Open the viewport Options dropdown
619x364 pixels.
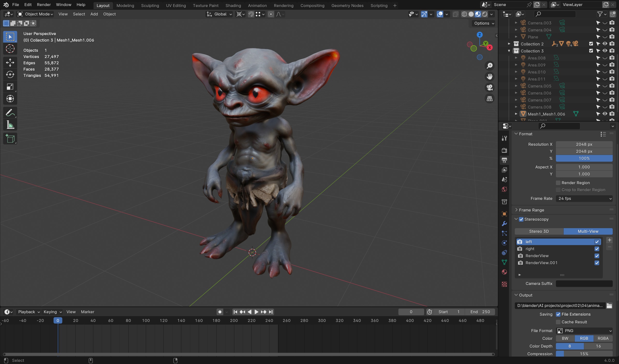coord(484,23)
